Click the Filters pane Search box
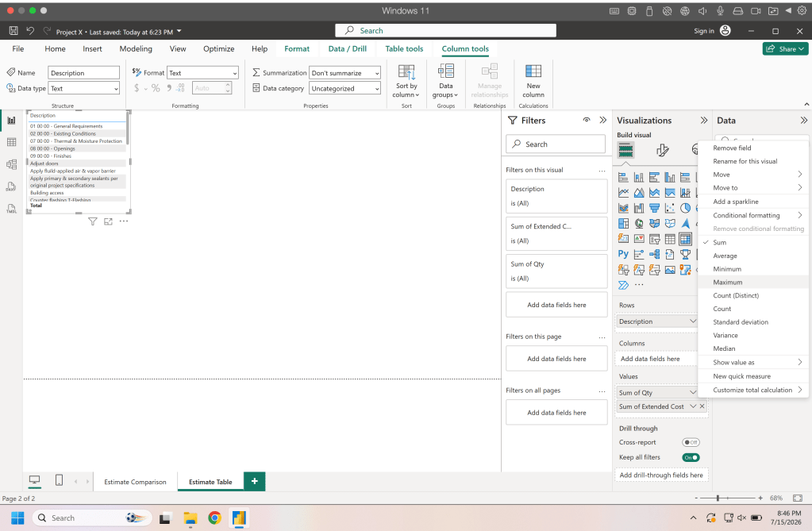Viewport: 812px width, 531px height. 556,144
